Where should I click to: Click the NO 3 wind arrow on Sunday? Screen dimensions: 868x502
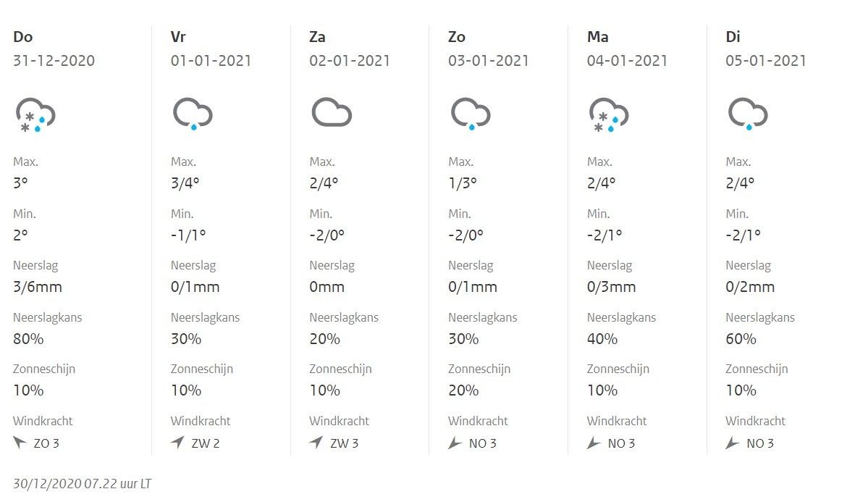click(x=455, y=443)
